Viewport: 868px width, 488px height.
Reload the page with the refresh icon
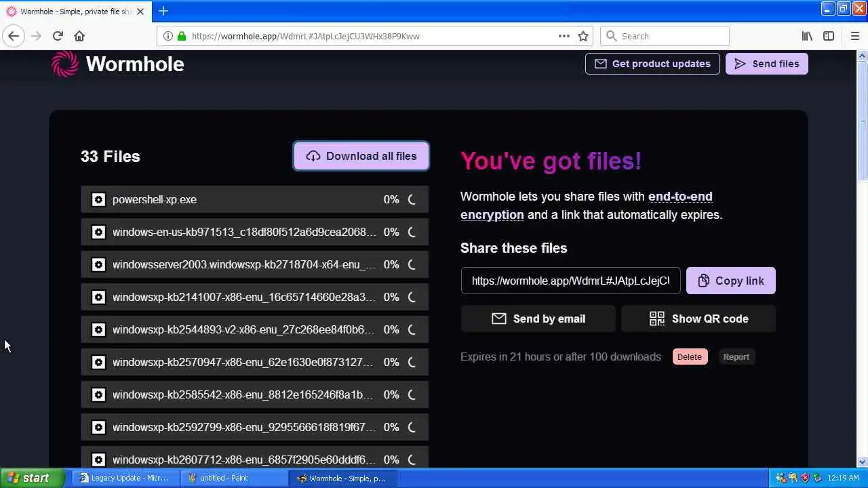click(x=58, y=36)
